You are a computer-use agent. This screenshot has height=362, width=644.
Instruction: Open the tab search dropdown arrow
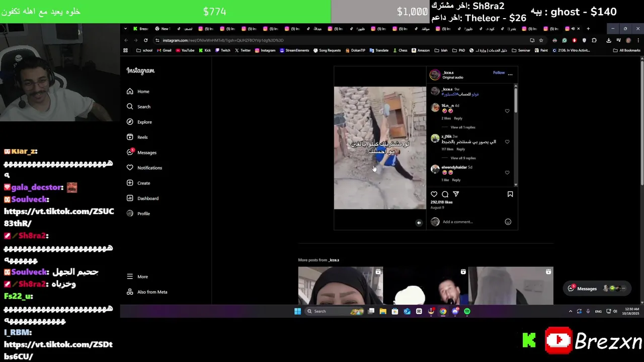125,29
